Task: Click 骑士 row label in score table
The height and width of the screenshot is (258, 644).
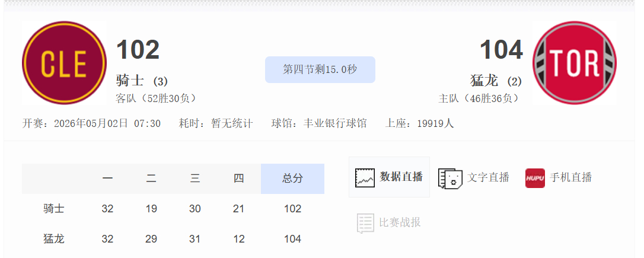Action: [54, 209]
